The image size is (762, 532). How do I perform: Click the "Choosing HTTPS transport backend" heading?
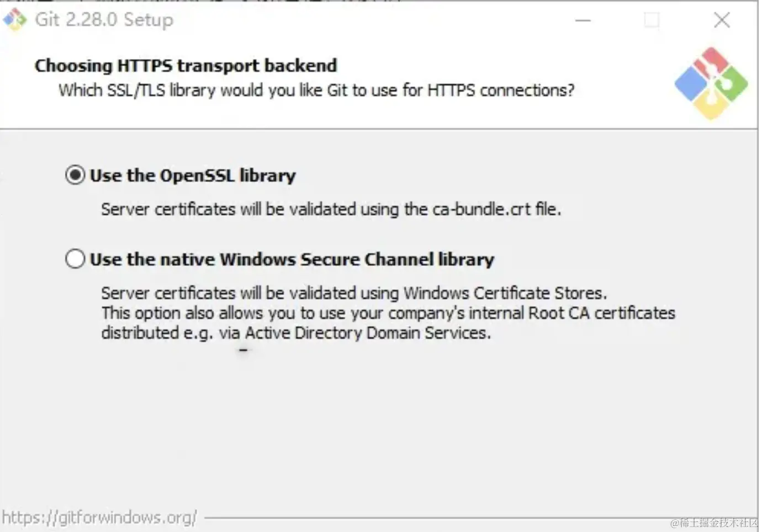pyautogui.click(x=186, y=65)
